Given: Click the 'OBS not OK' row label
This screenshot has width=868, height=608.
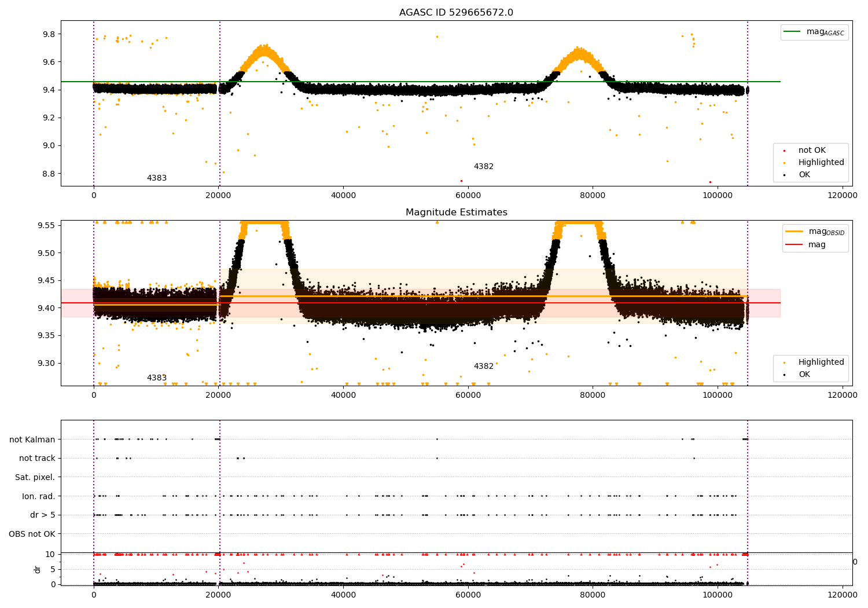Looking at the screenshot, I should point(32,534).
